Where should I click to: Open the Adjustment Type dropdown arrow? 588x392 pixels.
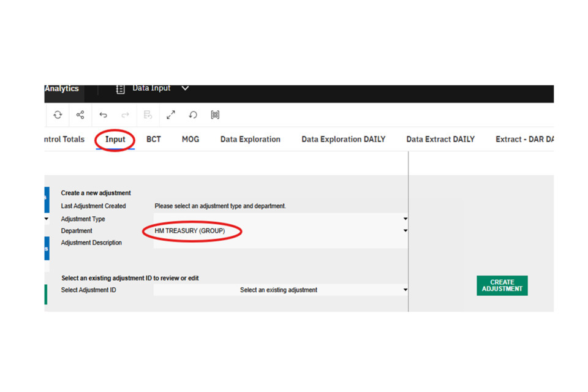[405, 219]
